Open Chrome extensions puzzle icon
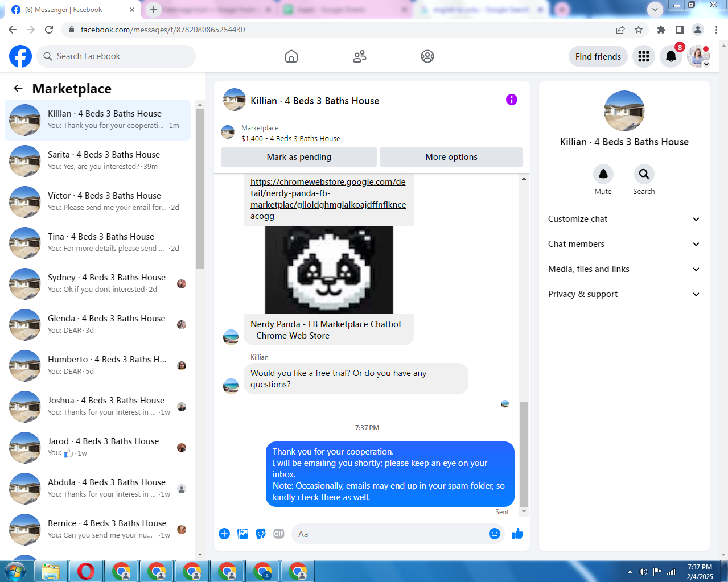Image resolution: width=728 pixels, height=582 pixels. click(x=661, y=30)
